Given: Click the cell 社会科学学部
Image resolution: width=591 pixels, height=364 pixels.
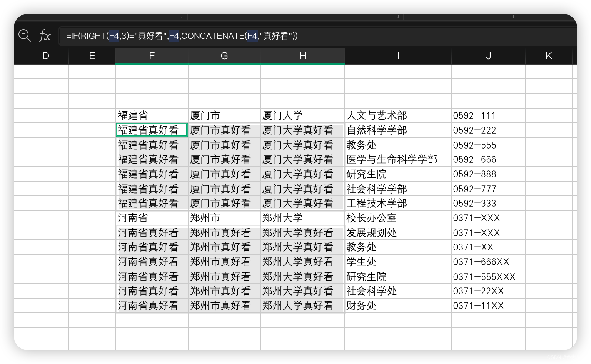Looking at the screenshot, I should click(398, 189).
